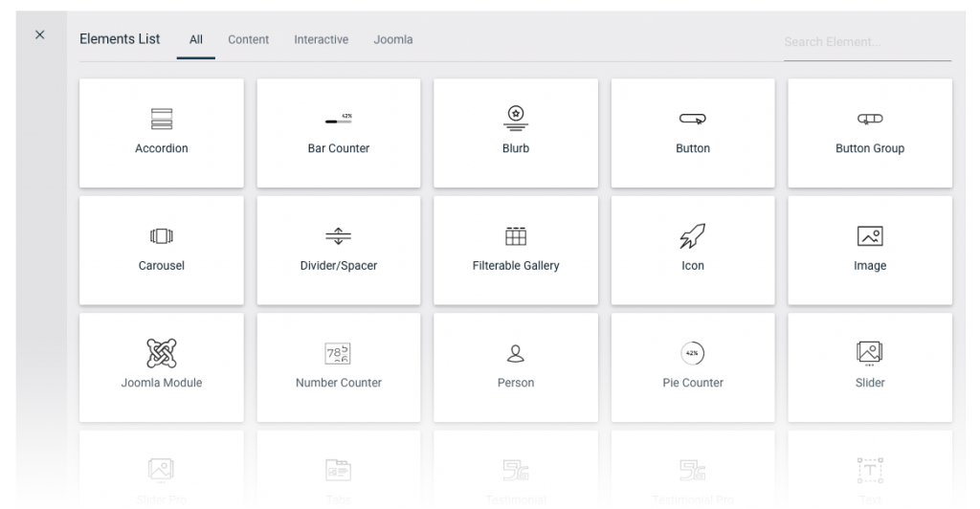Close the Elements List panel
This screenshot has height=509, width=980.
[39, 34]
